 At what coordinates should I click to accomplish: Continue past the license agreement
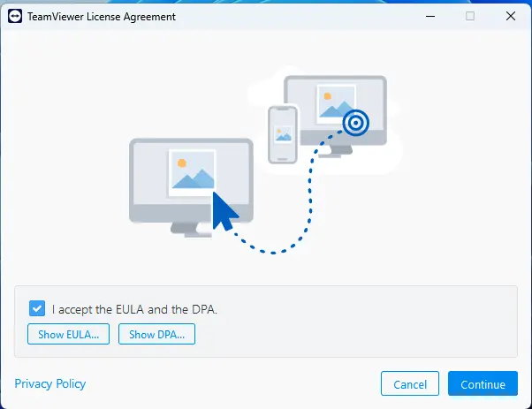(483, 383)
